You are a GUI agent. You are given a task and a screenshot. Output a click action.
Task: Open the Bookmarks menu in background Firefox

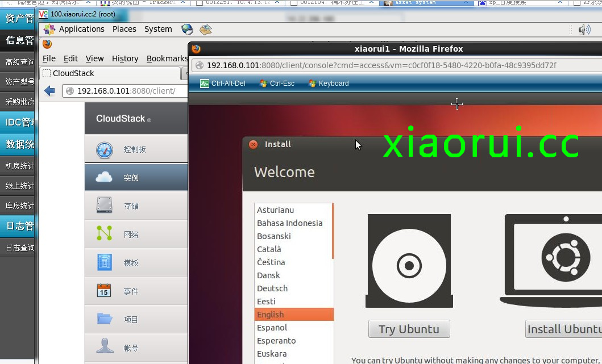click(167, 58)
